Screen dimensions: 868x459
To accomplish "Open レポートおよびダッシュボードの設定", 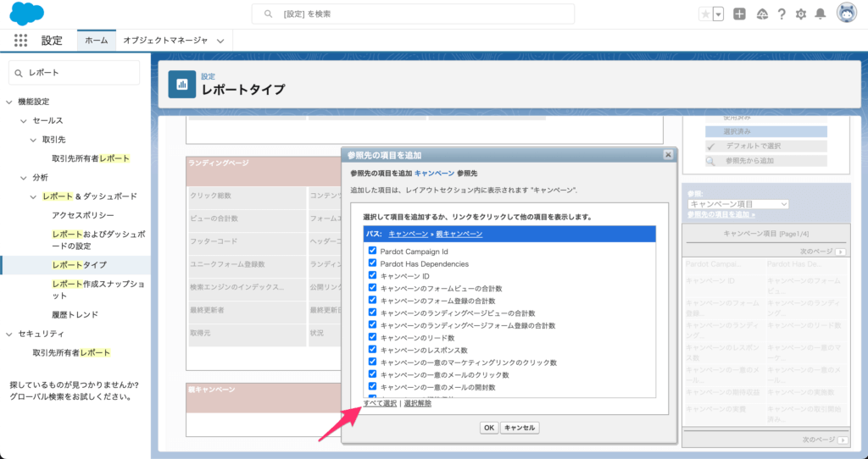I will 99,240.
